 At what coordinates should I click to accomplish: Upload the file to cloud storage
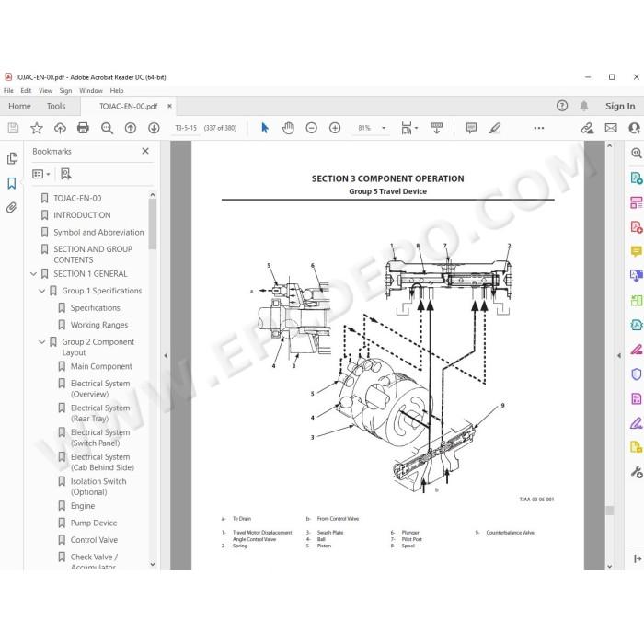(60, 128)
